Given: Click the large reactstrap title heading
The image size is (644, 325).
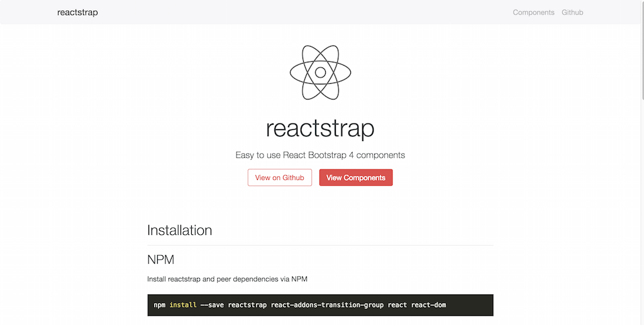Looking at the screenshot, I should [320, 128].
